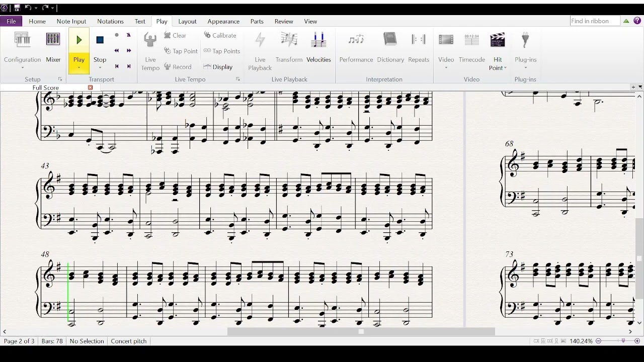
Task: Click the Find in ribbon search box
Action: point(595,21)
